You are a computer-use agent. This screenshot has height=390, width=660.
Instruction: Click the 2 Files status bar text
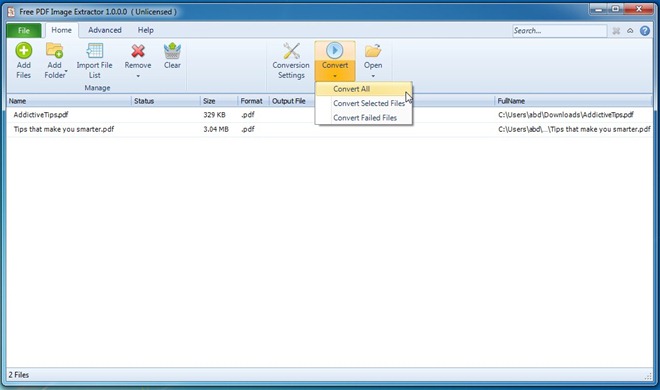[x=19, y=374]
